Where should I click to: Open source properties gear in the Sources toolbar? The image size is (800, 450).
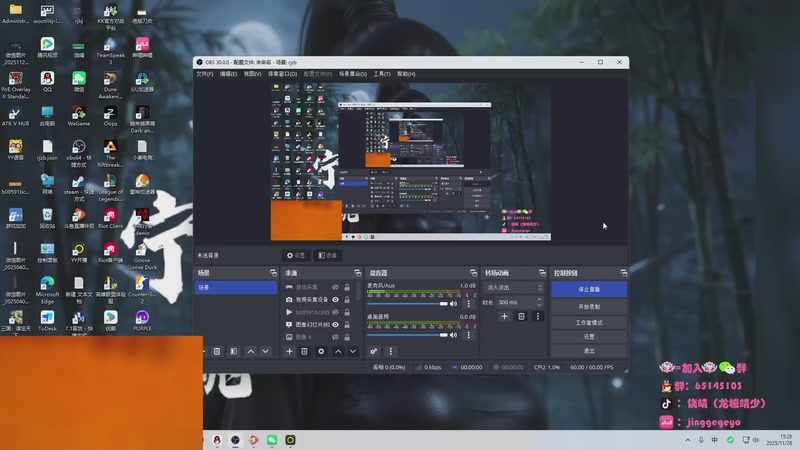coord(321,351)
